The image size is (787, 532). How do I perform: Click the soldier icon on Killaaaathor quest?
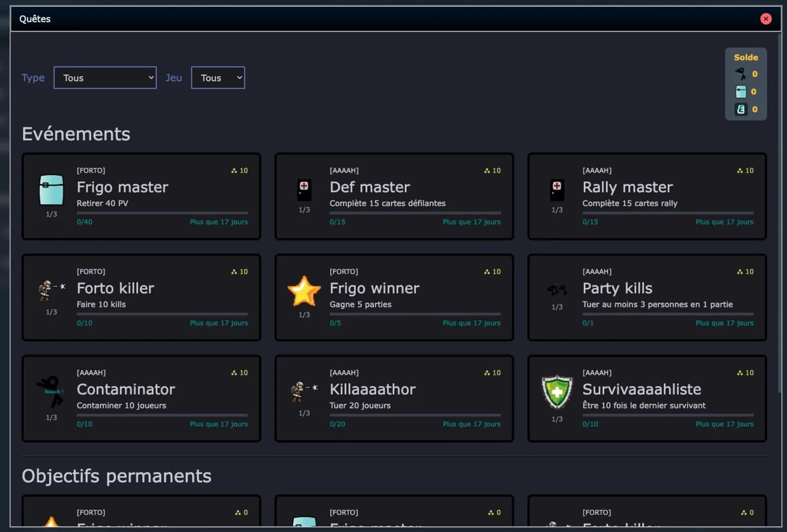304,391
